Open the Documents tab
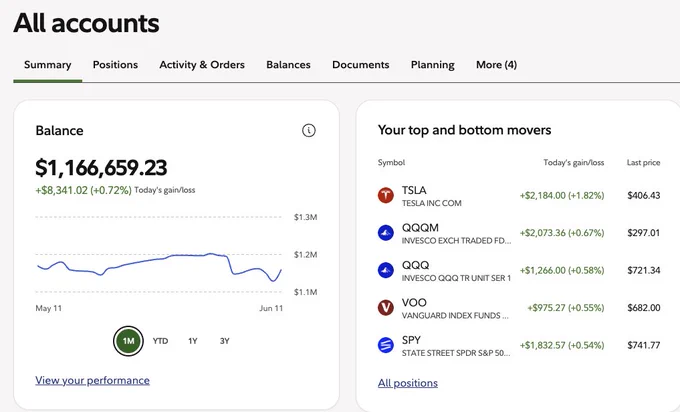 point(360,65)
